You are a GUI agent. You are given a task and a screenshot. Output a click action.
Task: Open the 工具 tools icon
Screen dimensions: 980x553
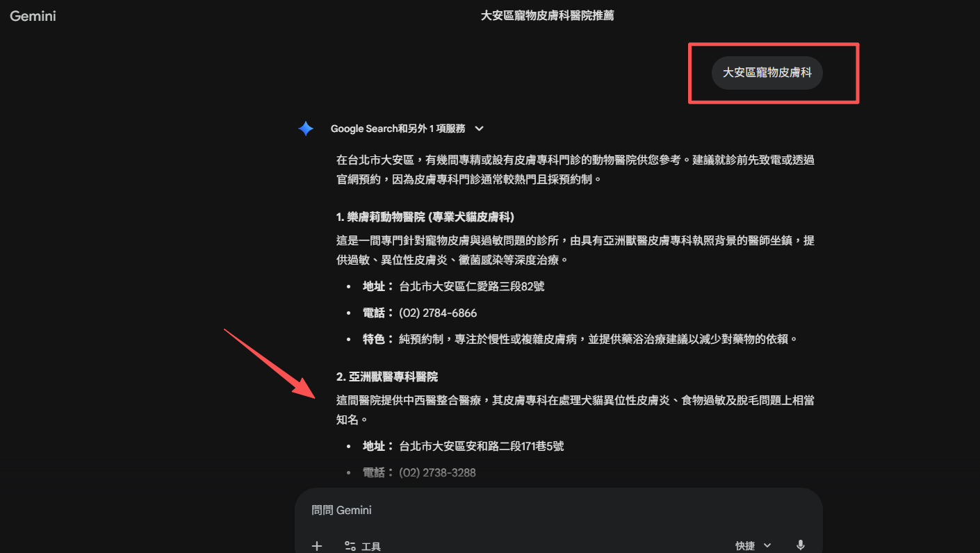click(350, 546)
